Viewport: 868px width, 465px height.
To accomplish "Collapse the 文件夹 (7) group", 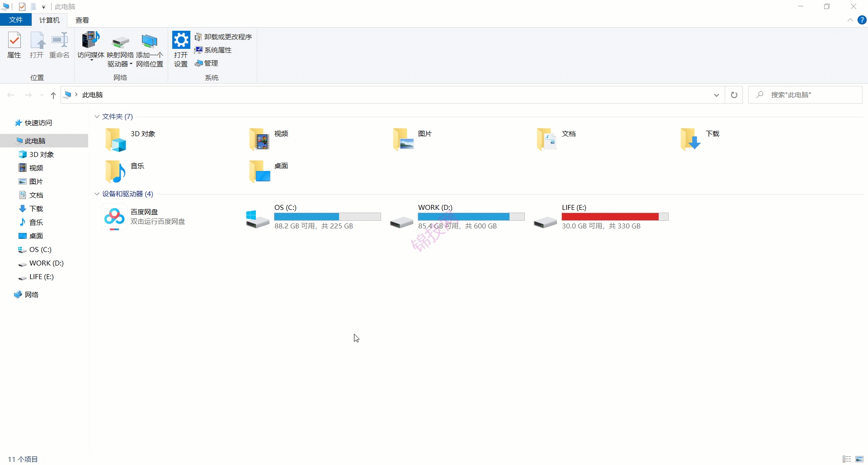I will click(x=97, y=117).
